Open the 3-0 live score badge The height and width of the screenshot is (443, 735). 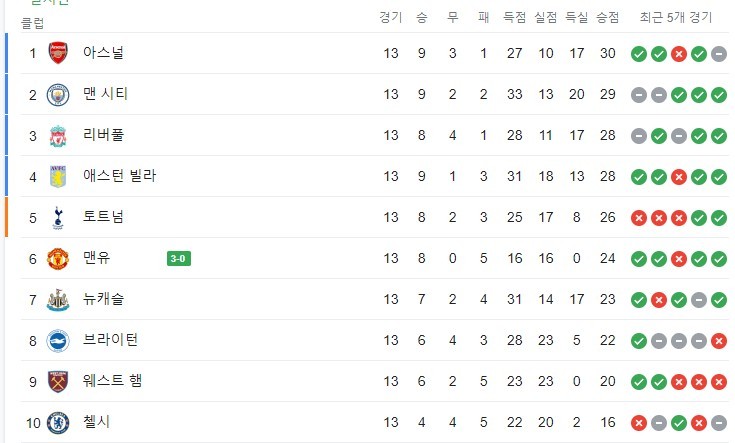(179, 259)
